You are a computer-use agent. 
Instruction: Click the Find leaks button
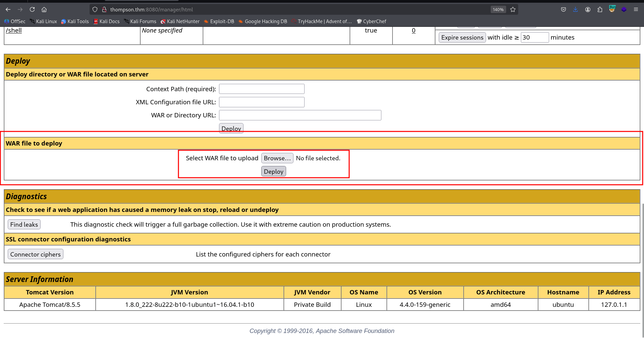(x=24, y=225)
